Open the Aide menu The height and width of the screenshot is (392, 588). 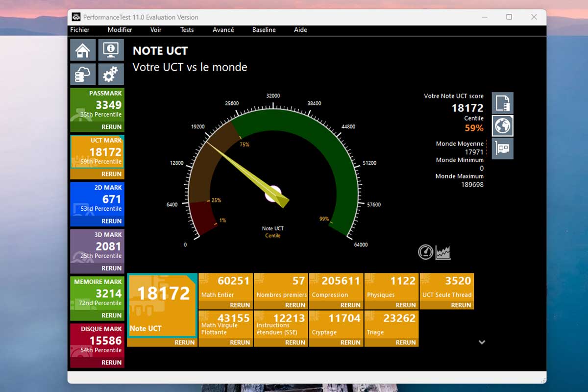pos(300,30)
